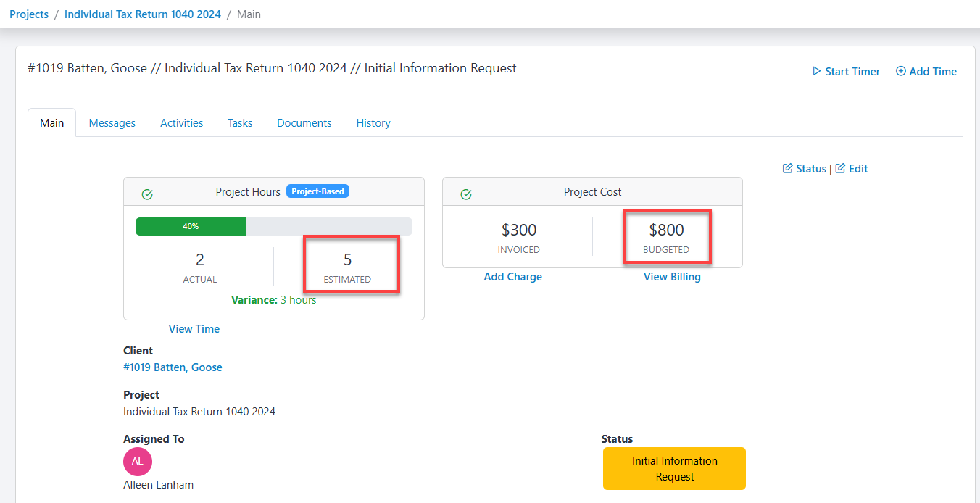Switch to the Messages tab
Image resolution: width=980 pixels, height=503 pixels.
click(x=112, y=123)
